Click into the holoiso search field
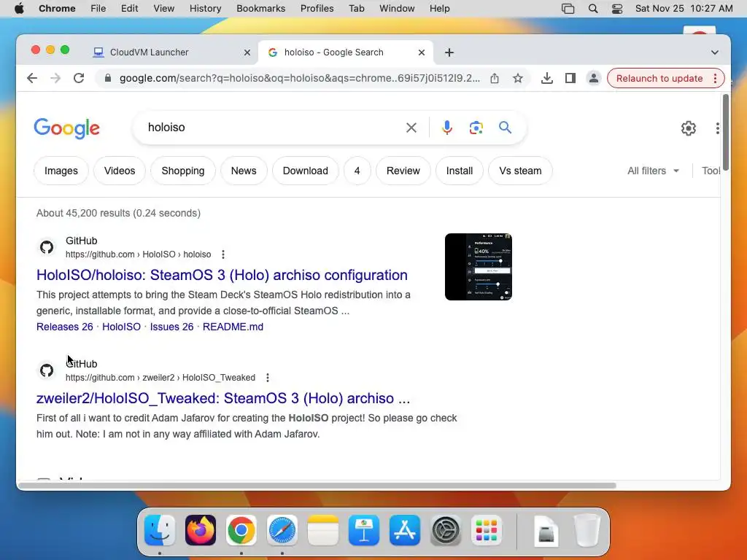 [271, 127]
